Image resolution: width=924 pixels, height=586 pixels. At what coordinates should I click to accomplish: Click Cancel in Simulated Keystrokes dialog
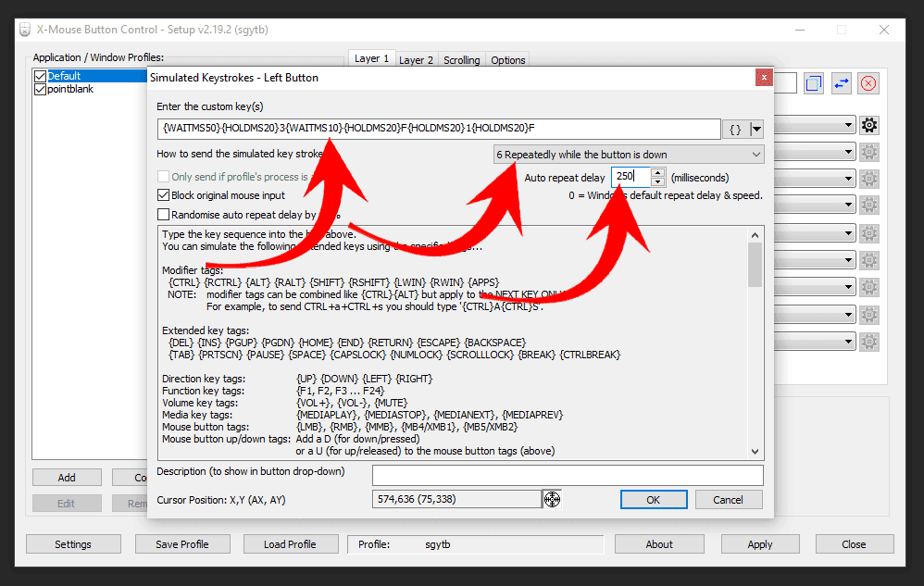coord(729,499)
